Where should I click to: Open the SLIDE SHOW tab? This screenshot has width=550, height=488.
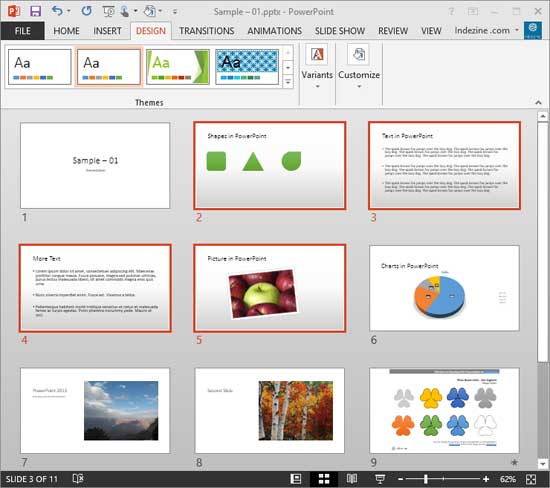340,31
